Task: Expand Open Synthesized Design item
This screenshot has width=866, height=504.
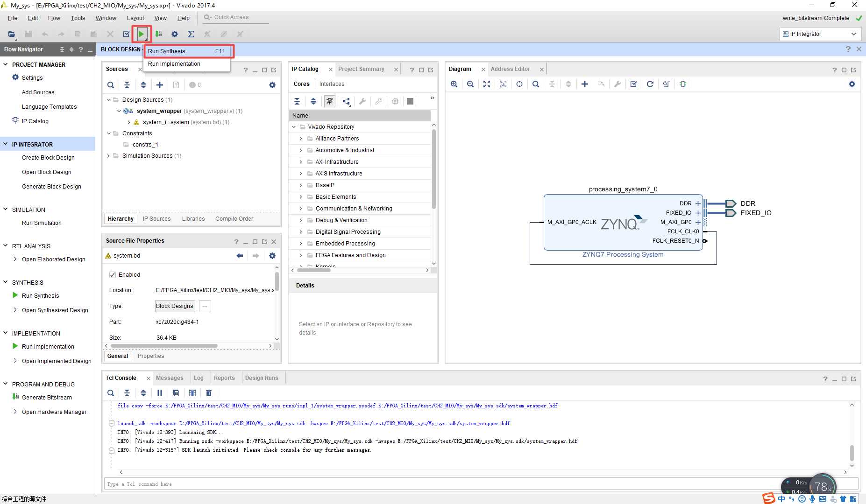Action: click(x=15, y=310)
